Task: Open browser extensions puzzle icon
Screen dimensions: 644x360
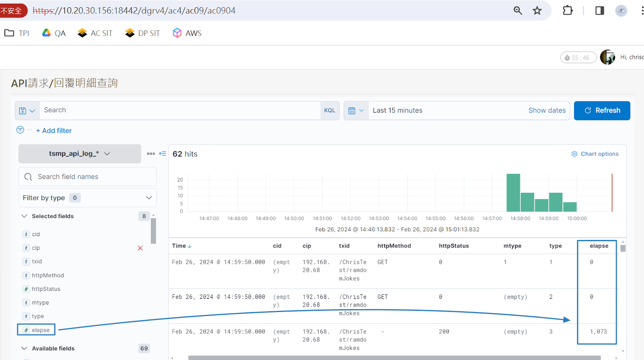Action: point(568,10)
